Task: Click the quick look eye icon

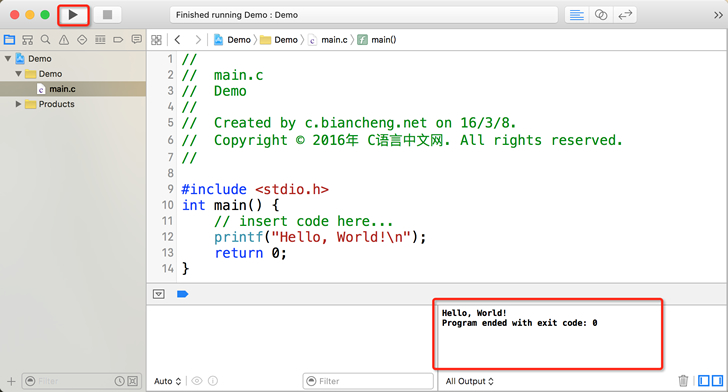Action: point(197,381)
